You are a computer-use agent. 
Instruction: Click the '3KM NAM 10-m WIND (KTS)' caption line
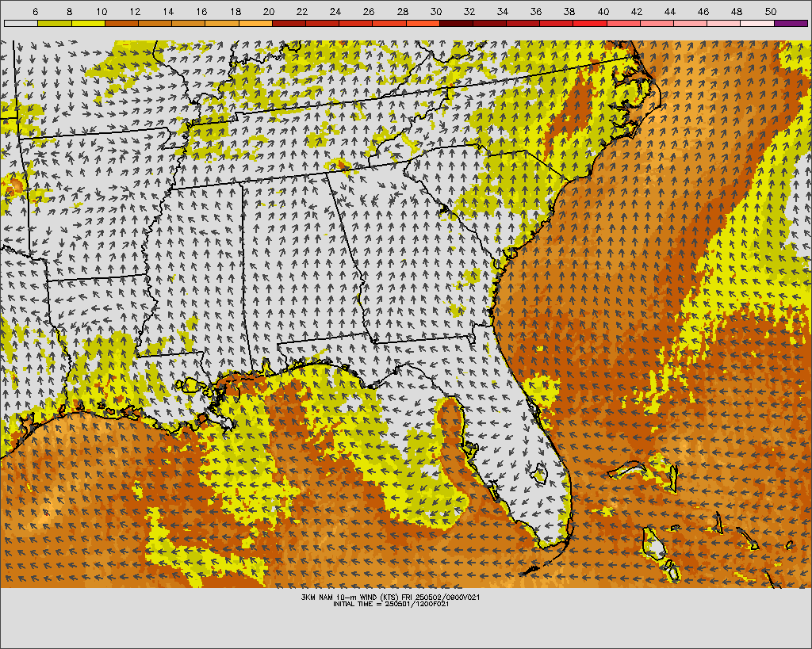pyautogui.click(x=390, y=597)
